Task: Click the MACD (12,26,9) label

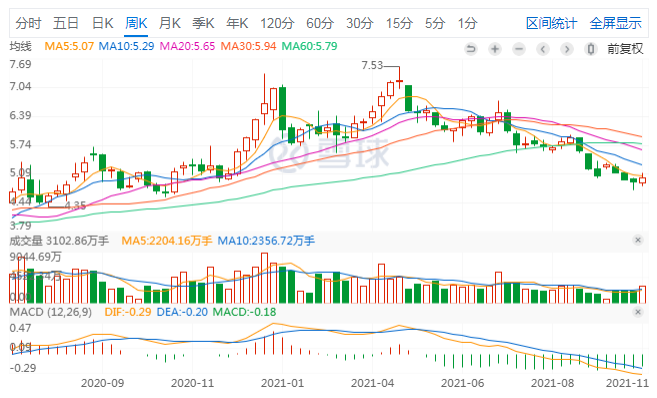Action: (x=51, y=312)
